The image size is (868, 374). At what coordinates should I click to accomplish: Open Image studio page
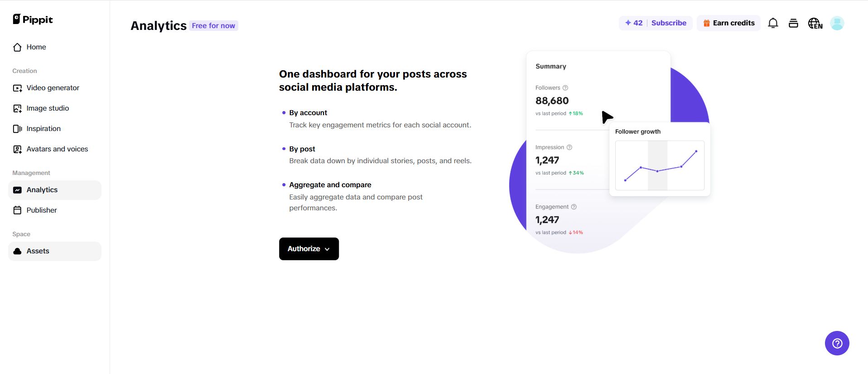[x=48, y=108]
